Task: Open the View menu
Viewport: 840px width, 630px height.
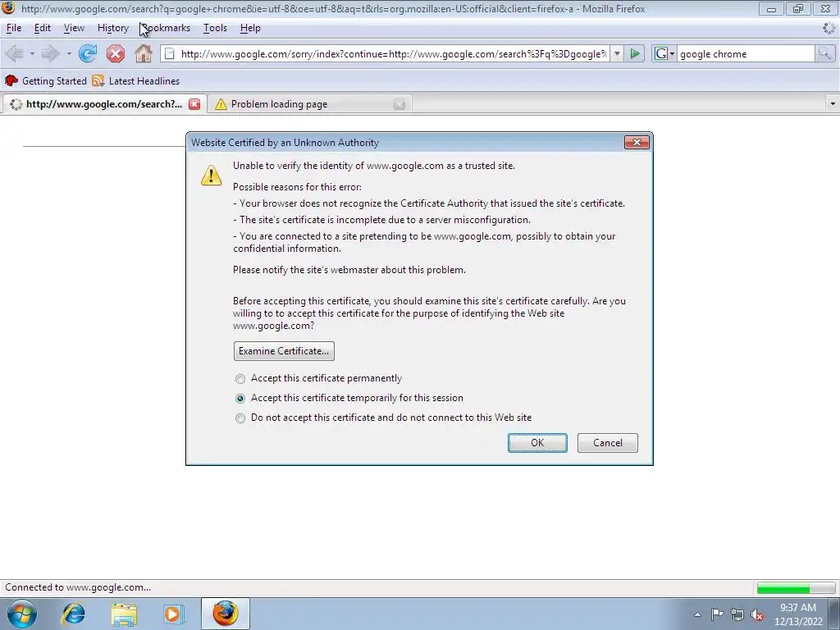Action: [74, 28]
